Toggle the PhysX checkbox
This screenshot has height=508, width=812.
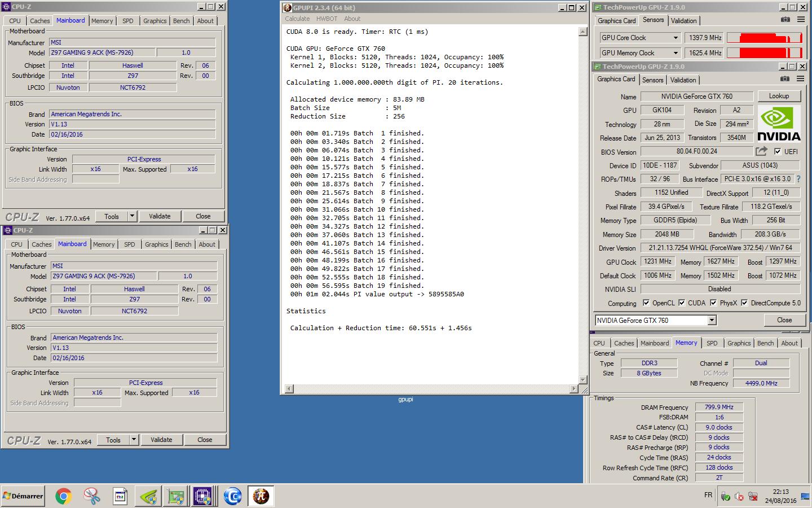pos(713,303)
